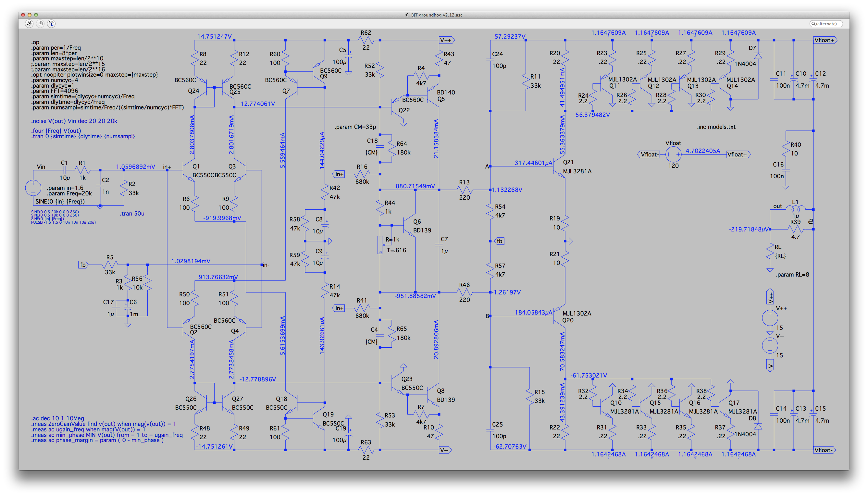
Task: Click the .param CM=33p text
Action: [355, 127]
